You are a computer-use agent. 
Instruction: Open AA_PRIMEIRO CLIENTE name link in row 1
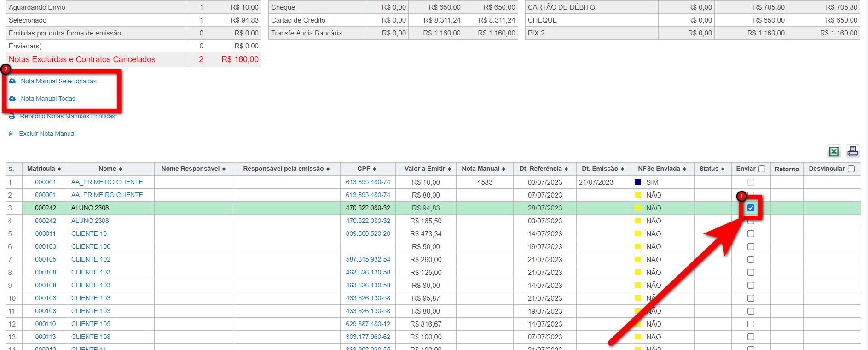107,182
